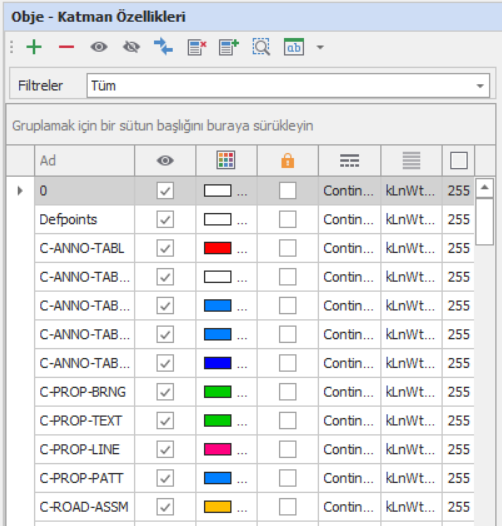Click the lock column header
This screenshot has height=526, width=502.
point(288,160)
